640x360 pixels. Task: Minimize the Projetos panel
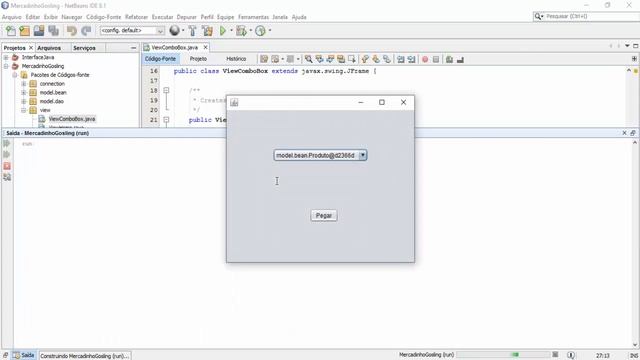tap(133, 48)
